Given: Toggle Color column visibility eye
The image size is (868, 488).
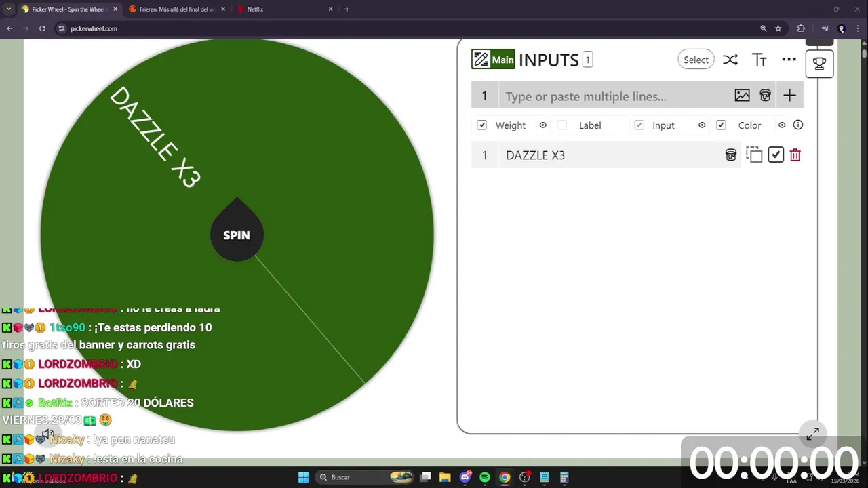Looking at the screenshot, I should click(x=782, y=125).
